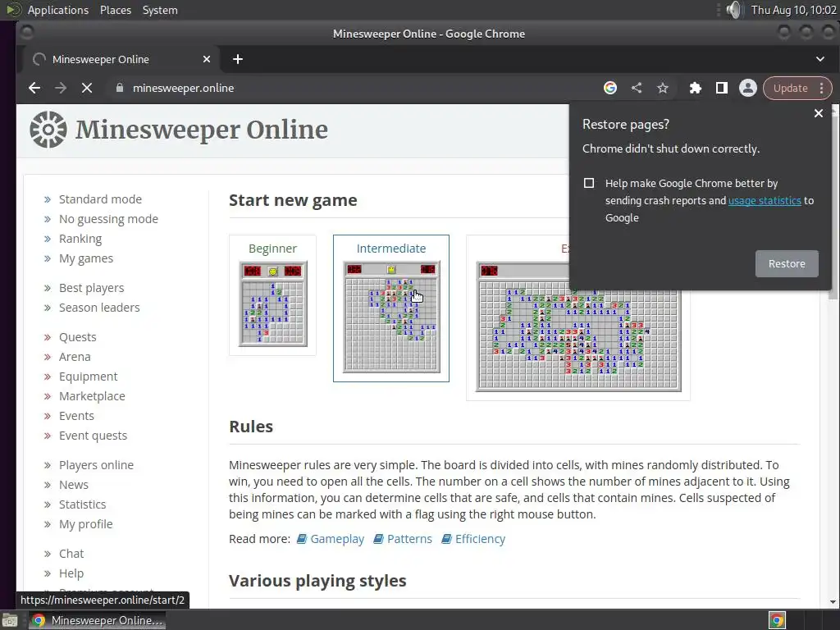Open the Places menu
This screenshot has height=630, width=840.
(x=115, y=10)
